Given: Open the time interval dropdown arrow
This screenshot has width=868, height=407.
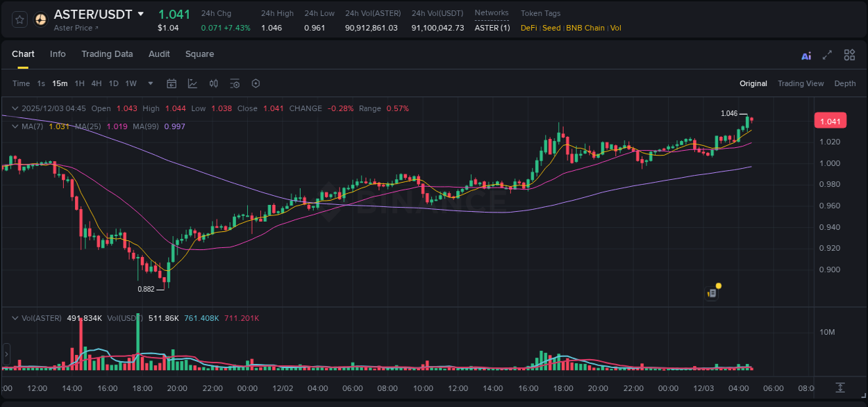Looking at the screenshot, I should 149,83.
